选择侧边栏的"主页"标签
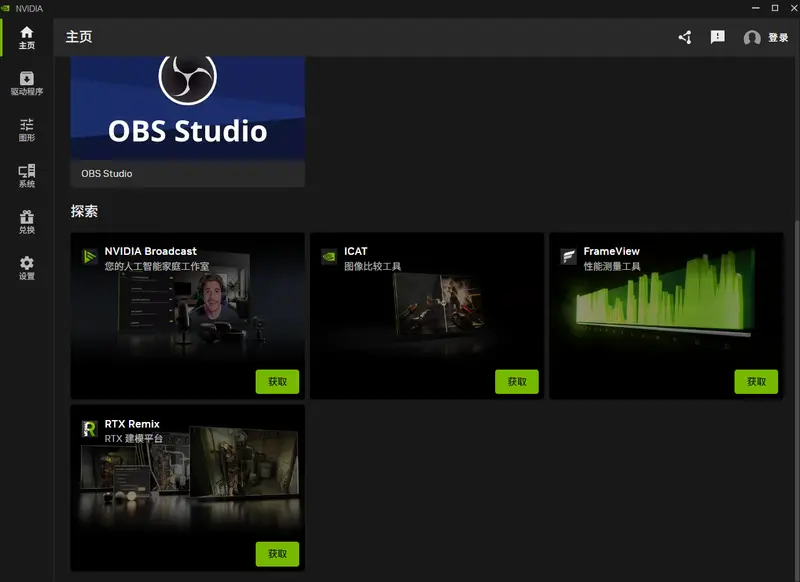Viewport: 800px width, 582px height. click(x=25, y=37)
